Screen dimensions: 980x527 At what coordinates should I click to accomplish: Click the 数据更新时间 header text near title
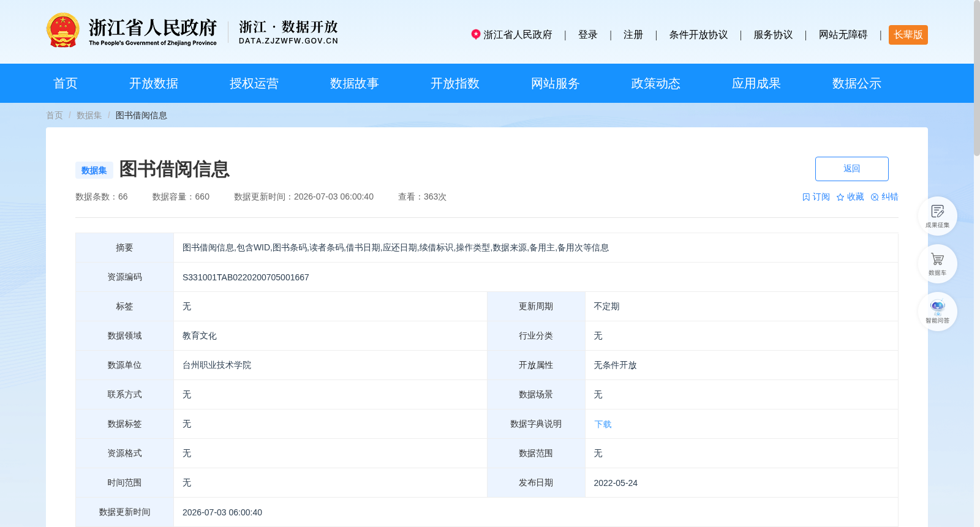pyautogui.click(x=304, y=196)
